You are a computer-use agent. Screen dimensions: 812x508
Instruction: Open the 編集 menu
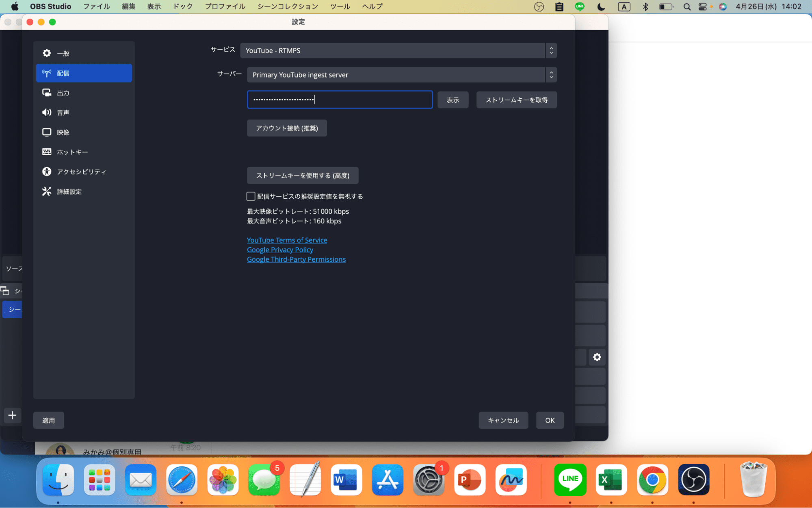(128, 7)
